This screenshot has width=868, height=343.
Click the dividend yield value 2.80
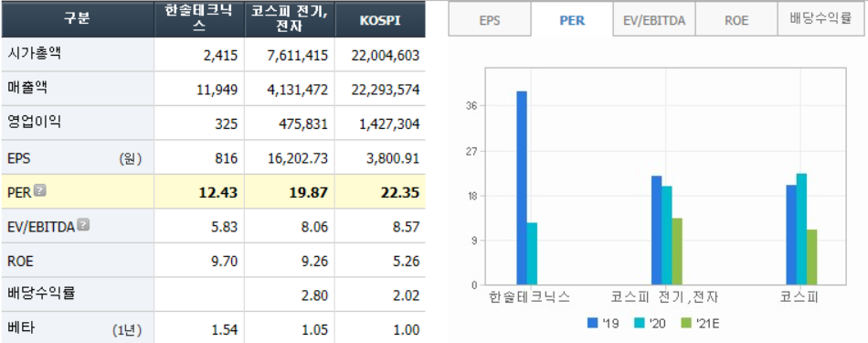(x=314, y=295)
